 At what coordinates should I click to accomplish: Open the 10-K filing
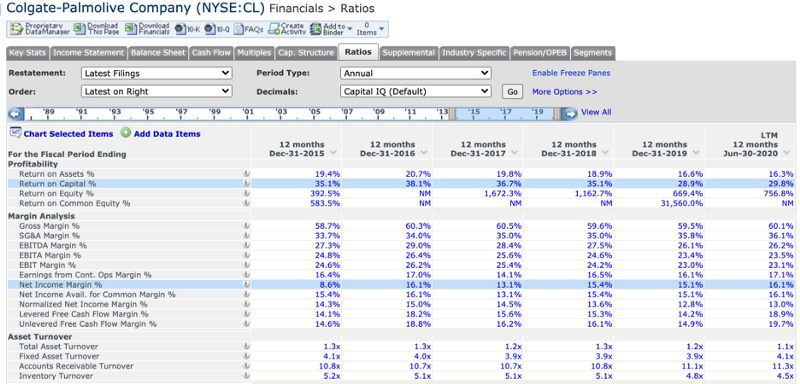pyautogui.click(x=187, y=30)
